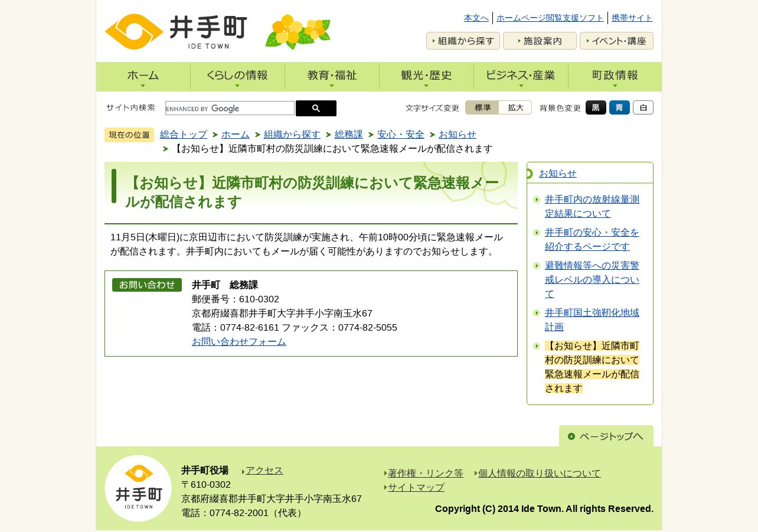
Task: Set background color to blue (青)
Action: coord(619,107)
